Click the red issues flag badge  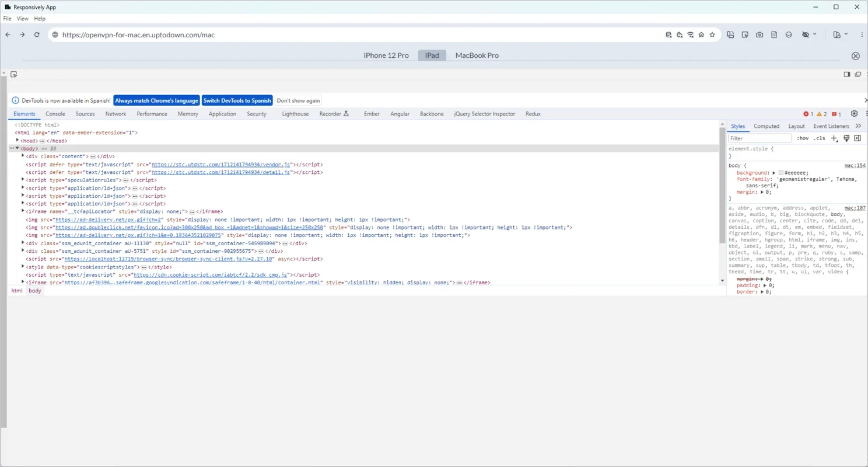tap(836, 114)
